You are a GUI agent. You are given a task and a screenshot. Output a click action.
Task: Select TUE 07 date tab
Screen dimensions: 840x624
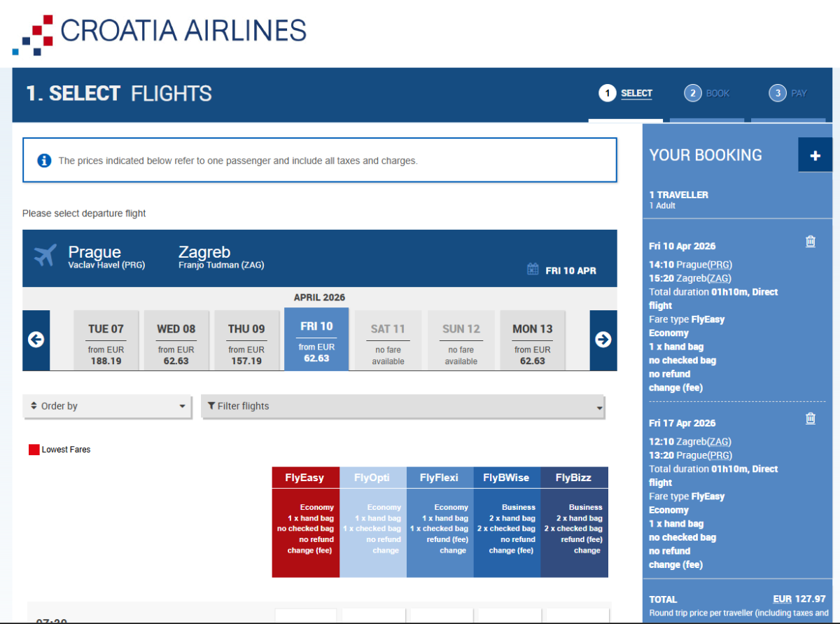coord(106,340)
